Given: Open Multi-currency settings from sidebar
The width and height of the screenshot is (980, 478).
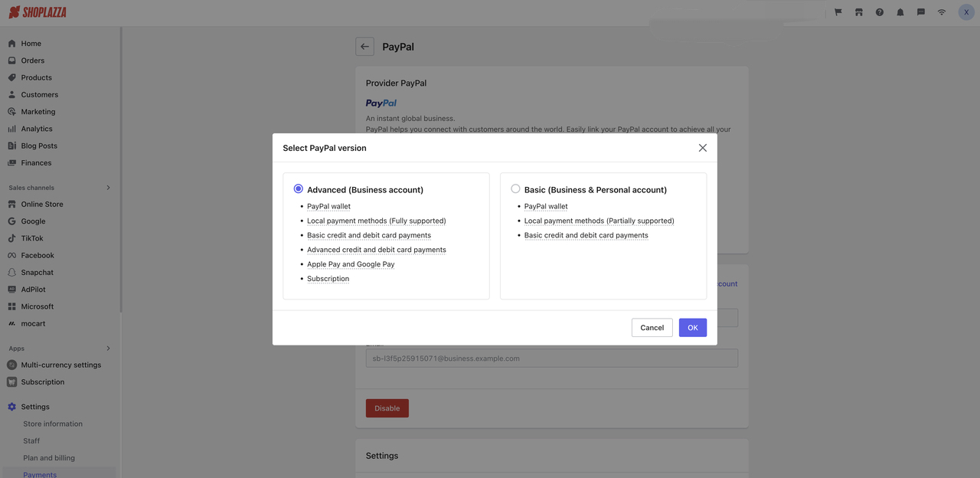Looking at the screenshot, I should [x=60, y=364].
